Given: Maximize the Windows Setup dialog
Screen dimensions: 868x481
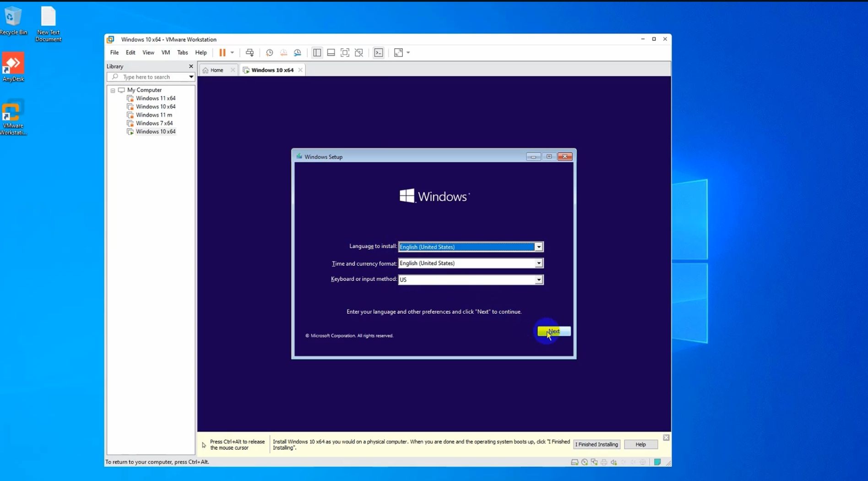Looking at the screenshot, I should click(549, 157).
